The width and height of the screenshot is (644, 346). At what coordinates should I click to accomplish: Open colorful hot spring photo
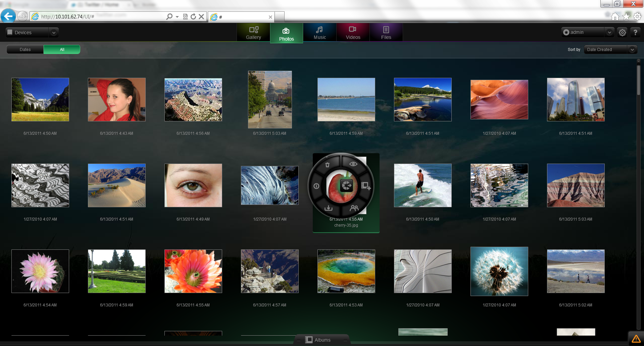tap(346, 271)
